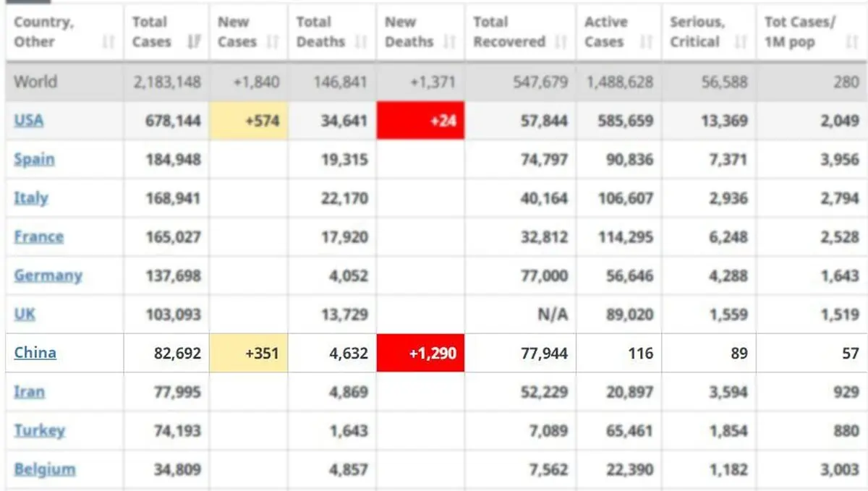
Task: Open the France country link
Action: (38, 236)
